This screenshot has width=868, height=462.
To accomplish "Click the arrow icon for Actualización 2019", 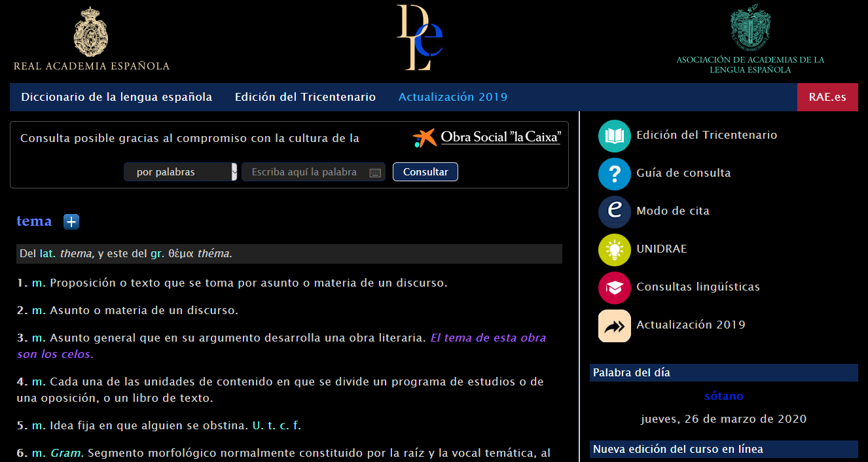I will point(615,325).
